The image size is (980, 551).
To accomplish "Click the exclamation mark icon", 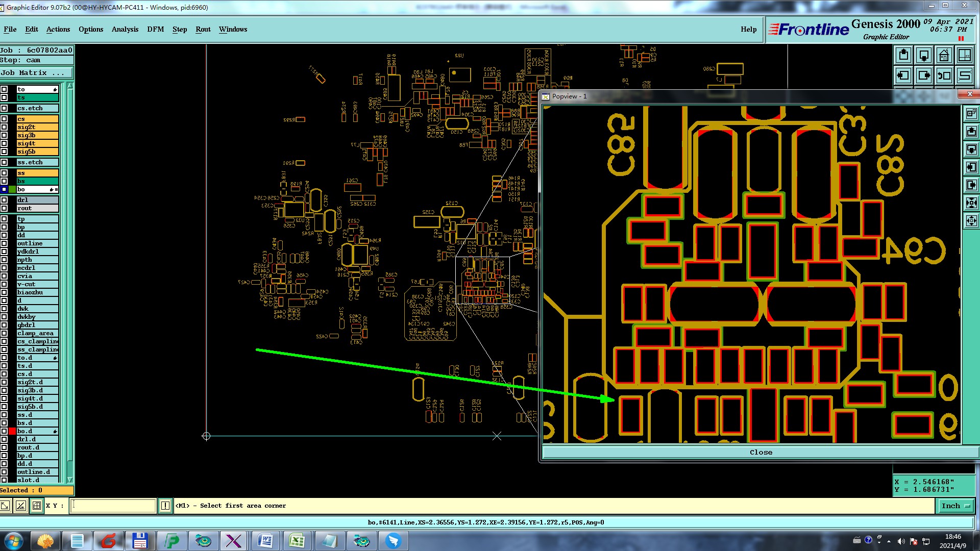I will [x=165, y=506].
